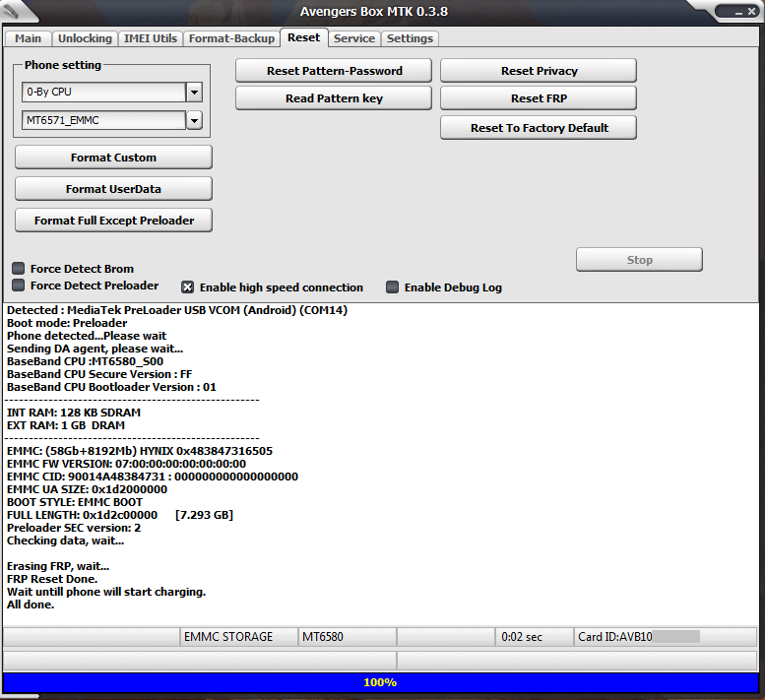Click the 'Boot mode: Preloader' log line
The height and width of the screenshot is (700, 765).
point(67,323)
